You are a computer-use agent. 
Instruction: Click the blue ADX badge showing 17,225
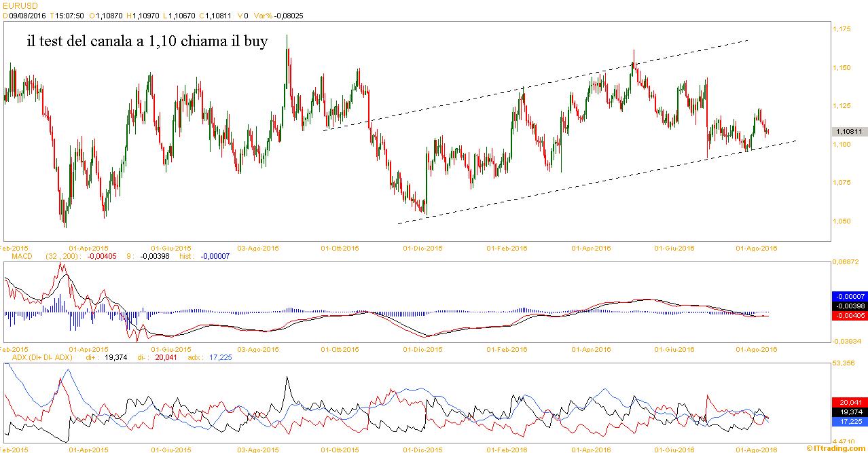(x=849, y=422)
